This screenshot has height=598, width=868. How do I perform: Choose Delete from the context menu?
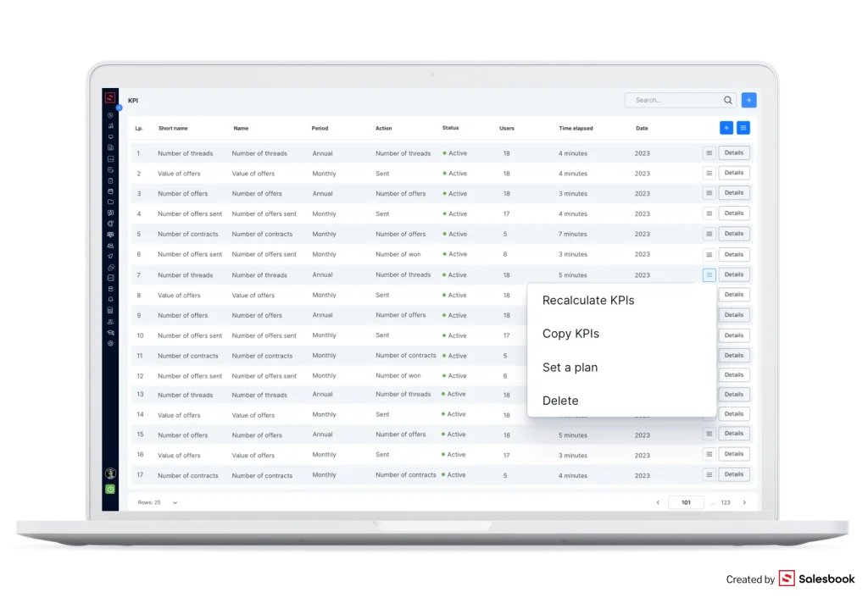pos(560,401)
